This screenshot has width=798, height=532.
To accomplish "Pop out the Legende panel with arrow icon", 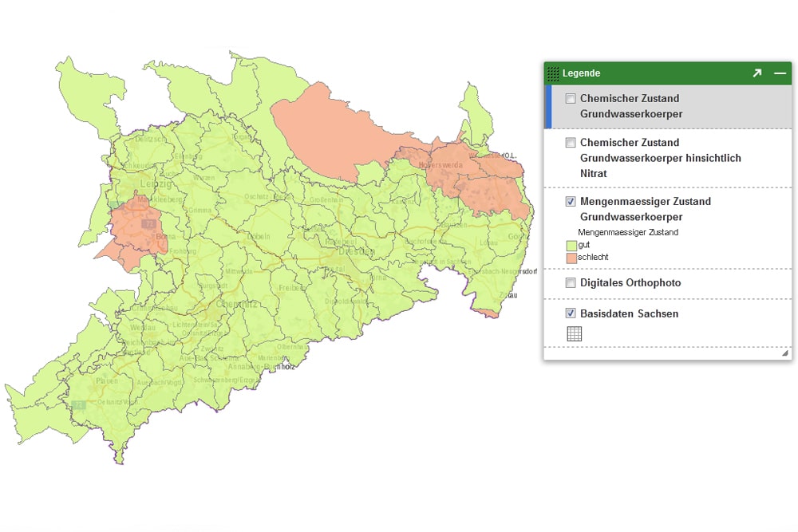I will (x=757, y=73).
